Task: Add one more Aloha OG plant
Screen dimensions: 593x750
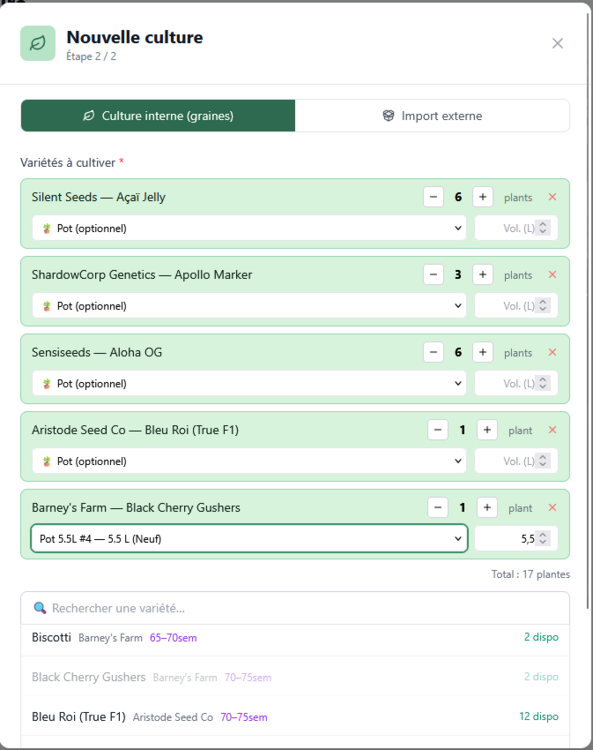Action: [483, 353]
